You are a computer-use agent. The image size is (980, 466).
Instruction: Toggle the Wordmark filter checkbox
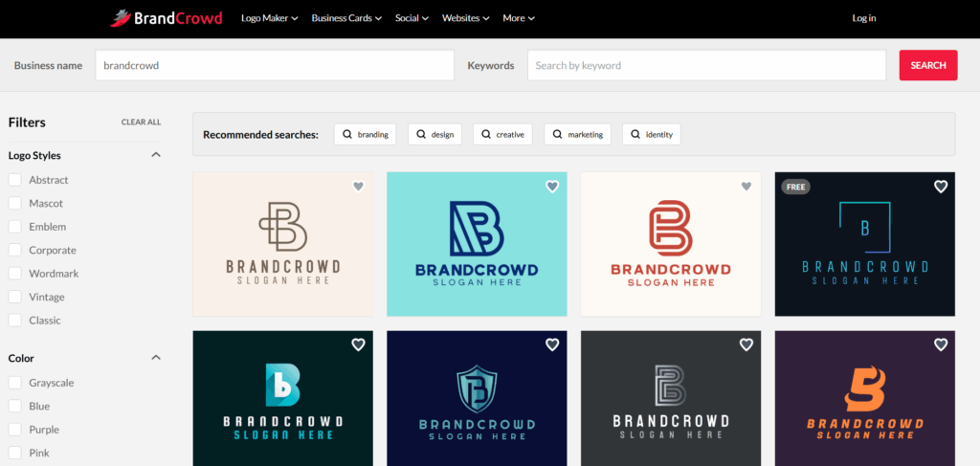click(x=15, y=274)
